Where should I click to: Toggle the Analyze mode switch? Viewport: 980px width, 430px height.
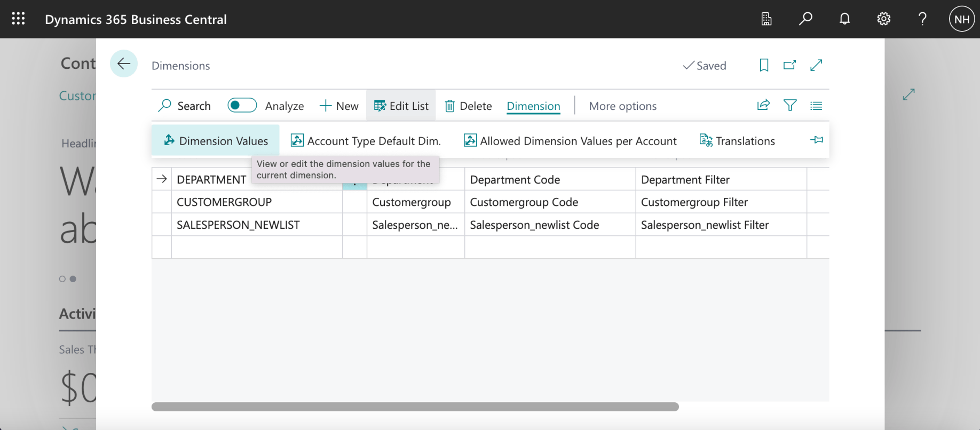[x=242, y=106]
